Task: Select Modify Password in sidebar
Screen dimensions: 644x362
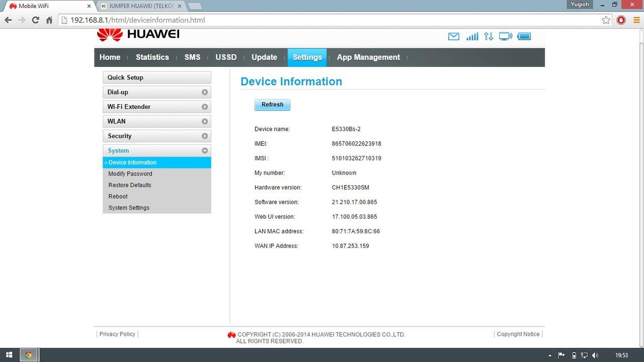Action: [x=130, y=174]
